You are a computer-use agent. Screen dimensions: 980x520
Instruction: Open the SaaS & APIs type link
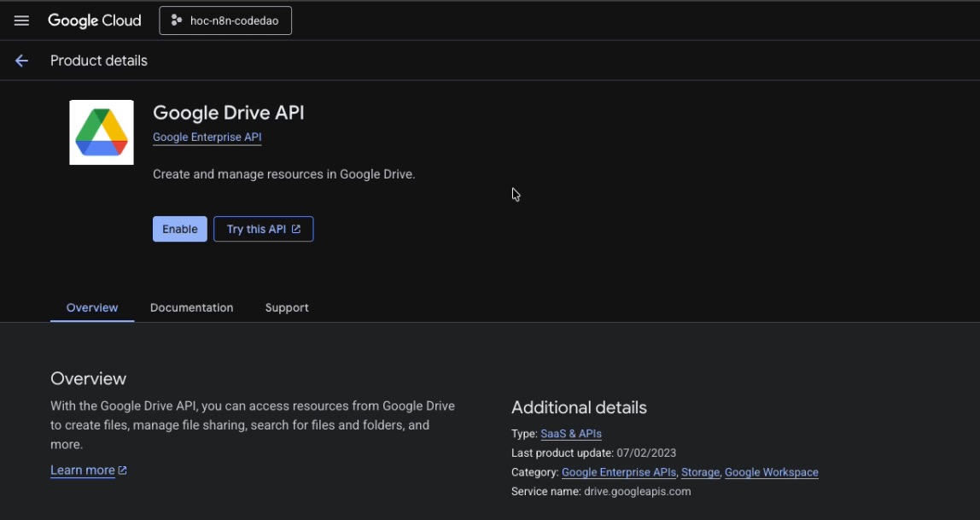[571, 433]
